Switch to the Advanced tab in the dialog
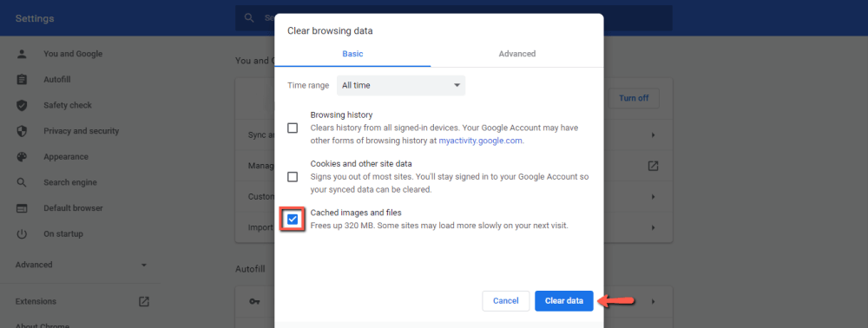The height and width of the screenshot is (328, 868). tap(517, 54)
